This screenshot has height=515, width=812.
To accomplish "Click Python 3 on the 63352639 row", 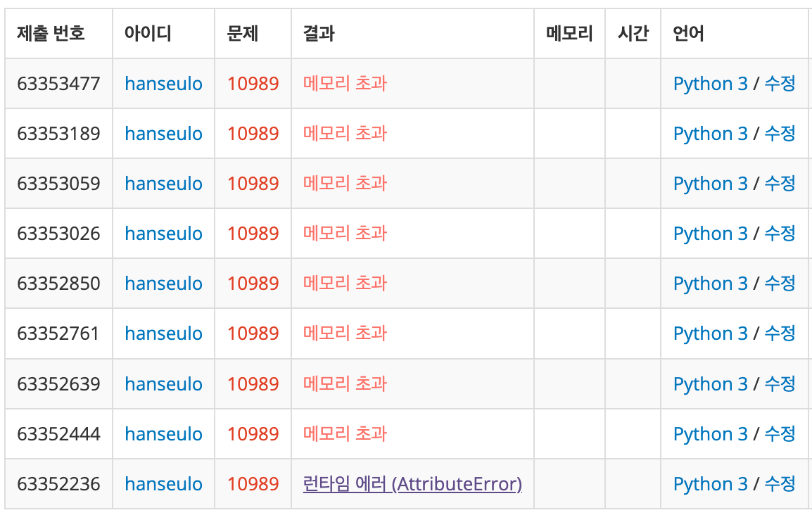I will (x=710, y=383).
